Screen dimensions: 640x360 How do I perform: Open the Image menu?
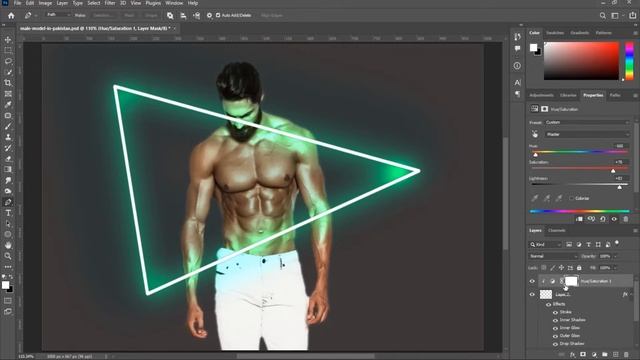45,3
